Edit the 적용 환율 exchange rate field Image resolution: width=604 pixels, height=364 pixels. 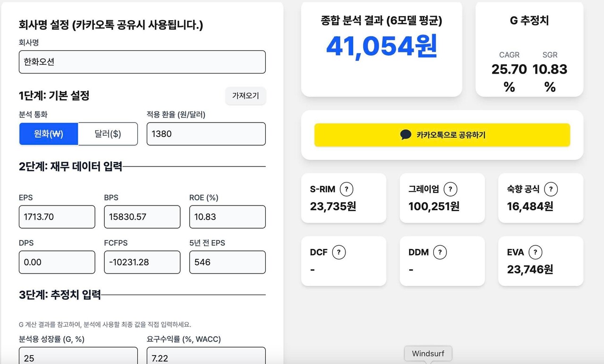pos(206,134)
